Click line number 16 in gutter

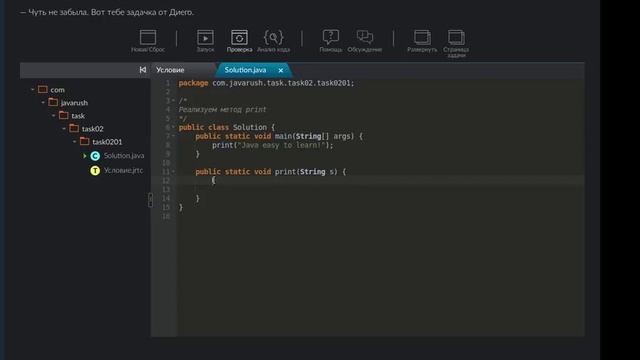coord(166,216)
